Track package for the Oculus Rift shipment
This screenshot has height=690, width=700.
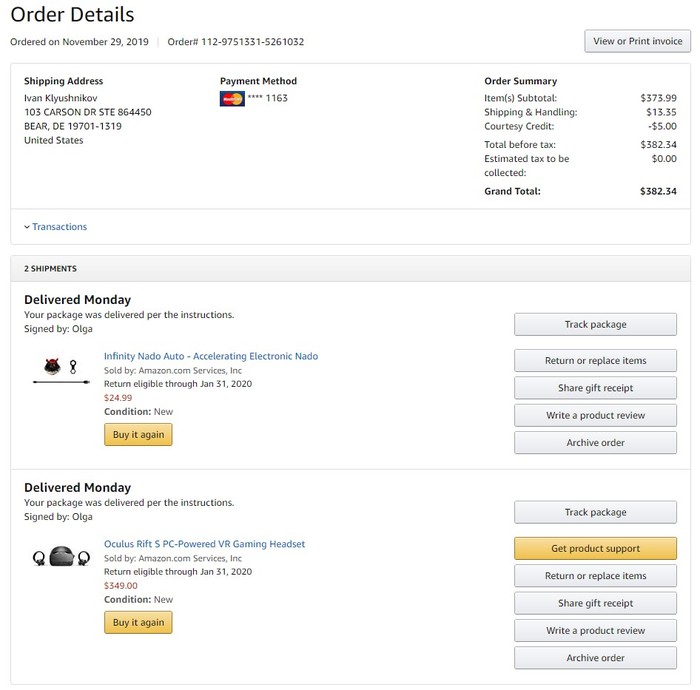tap(595, 512)
